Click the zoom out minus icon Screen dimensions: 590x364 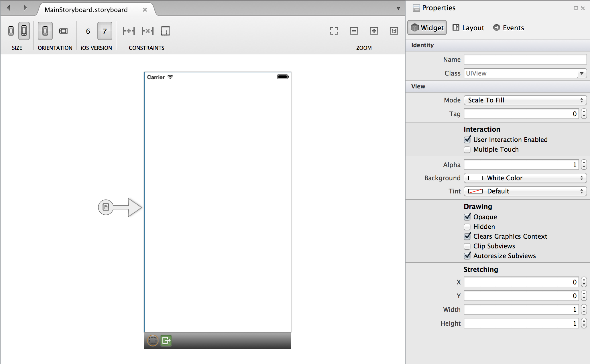tap(354, 31)
